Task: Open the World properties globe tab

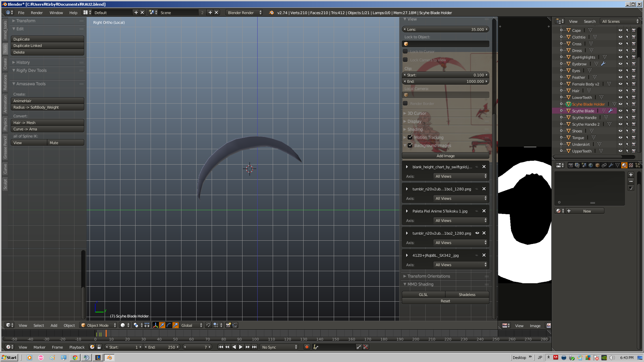Action: [591, 165]
